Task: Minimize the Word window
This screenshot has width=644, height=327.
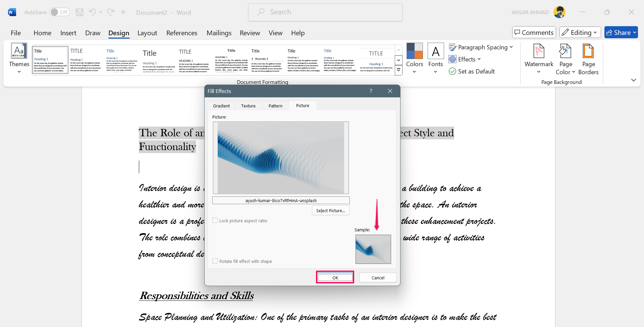Action: [x=583, y=12]
